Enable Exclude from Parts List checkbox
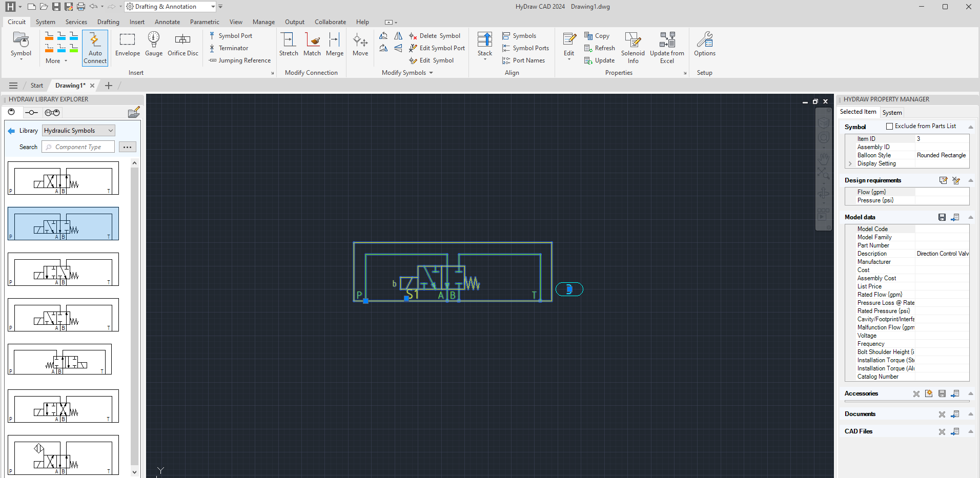This screenshot has width=980, height=478. coord(890,126)
